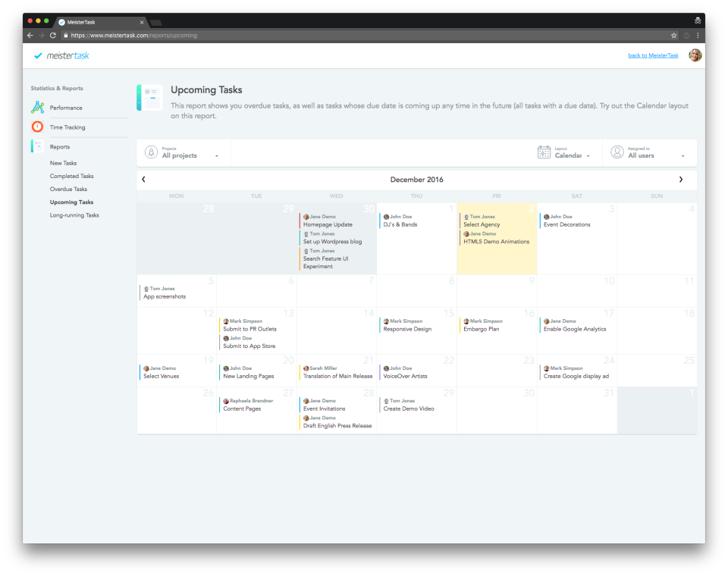Click the Reports sidebar icon

pos(37,146)
